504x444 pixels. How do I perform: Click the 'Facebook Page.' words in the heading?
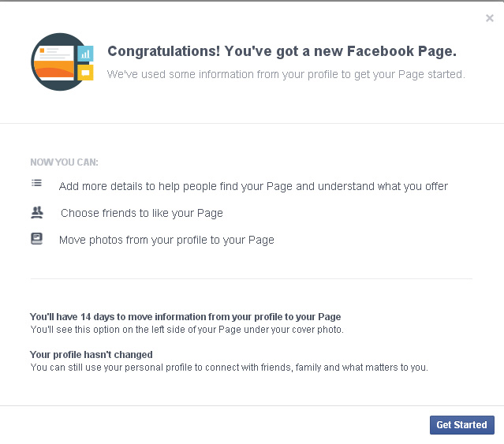[401, 51]
